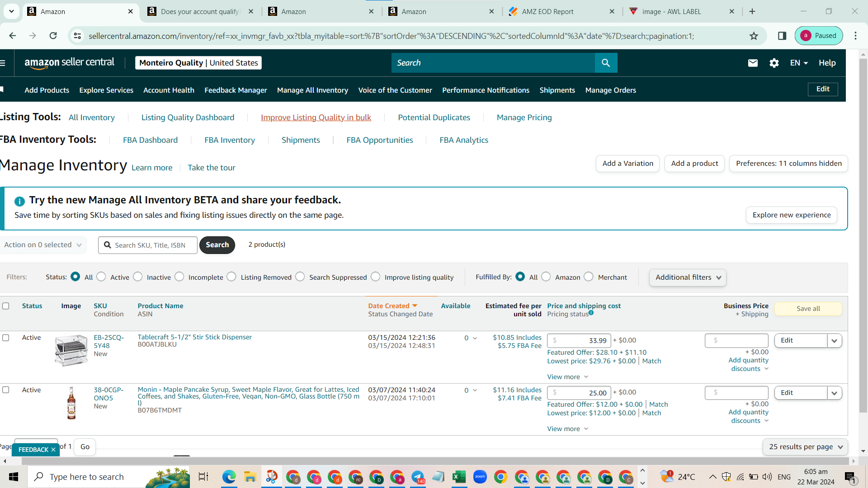Select the Active status filter radio

101,277
